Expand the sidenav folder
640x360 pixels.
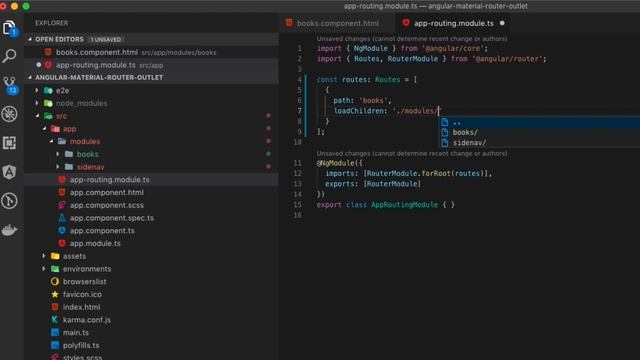[58, 167]
